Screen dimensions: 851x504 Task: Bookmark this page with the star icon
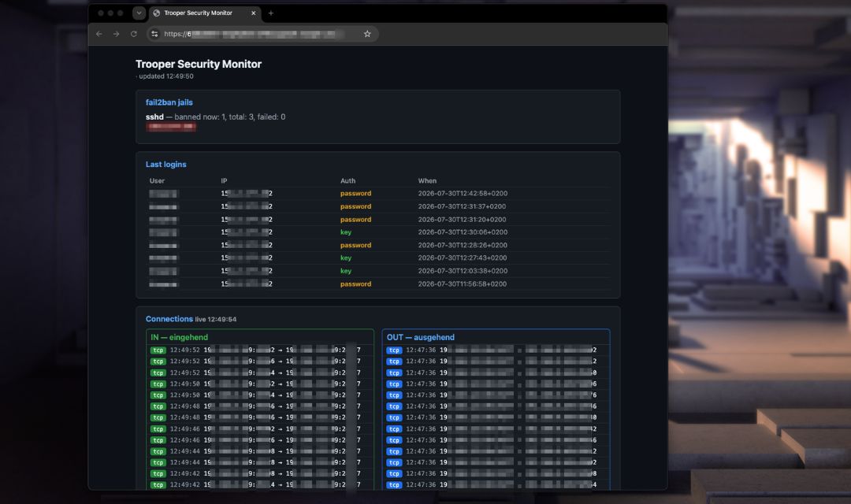click(x=367, y=34)
